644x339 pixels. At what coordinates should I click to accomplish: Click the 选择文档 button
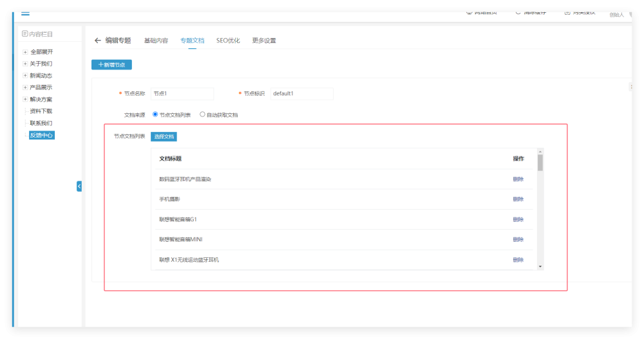[x=164, y=136]
